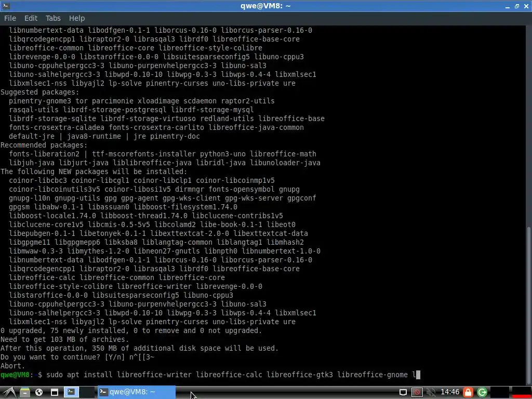Click 'libreoffice-java-common' package name

pos(256,128)
